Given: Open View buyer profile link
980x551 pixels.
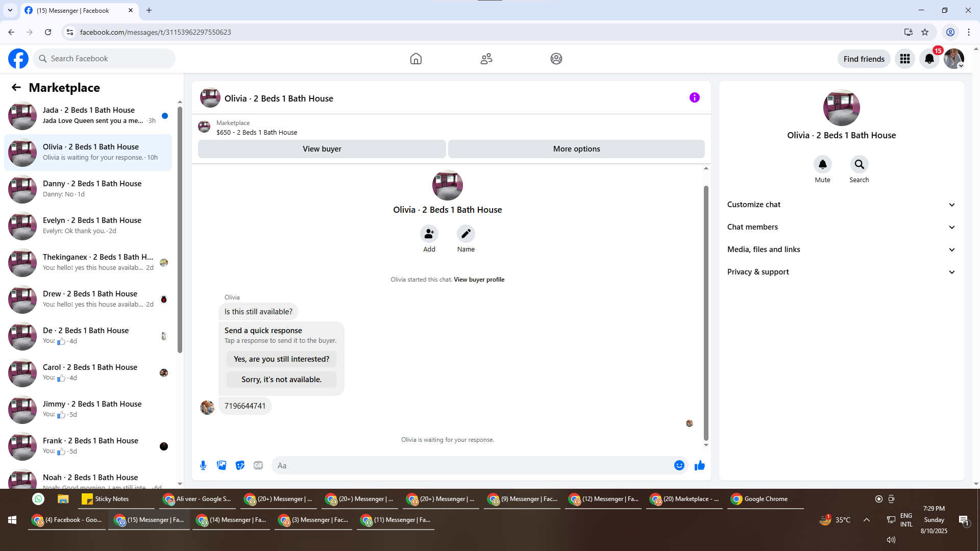Looking at the screenshot, I should 479,280.
